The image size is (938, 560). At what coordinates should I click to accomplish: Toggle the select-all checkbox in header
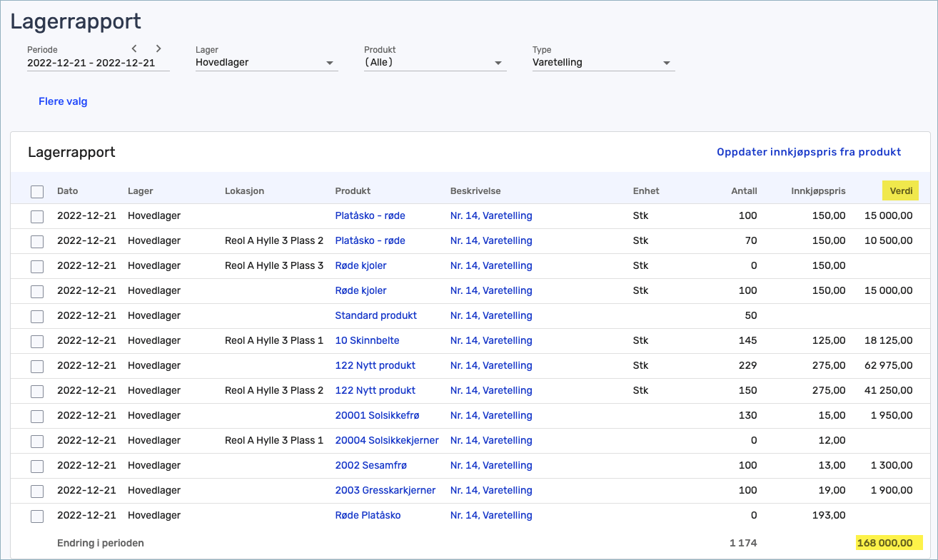click(x=37, y=191)
